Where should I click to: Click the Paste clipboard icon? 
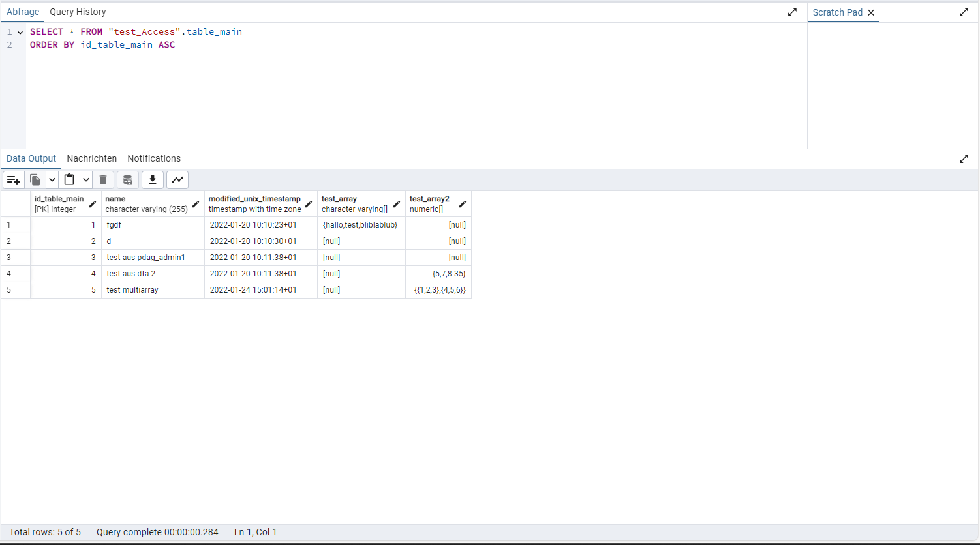click(x=69, y=180)
